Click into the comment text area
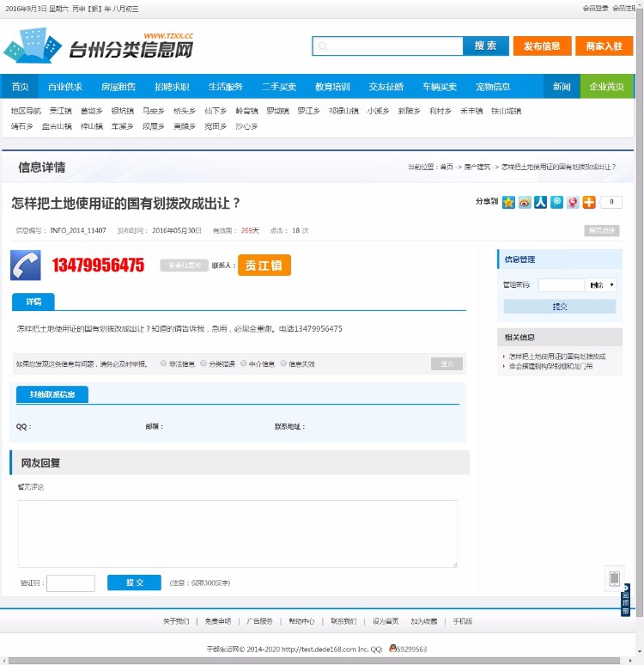 click(238, 533)
